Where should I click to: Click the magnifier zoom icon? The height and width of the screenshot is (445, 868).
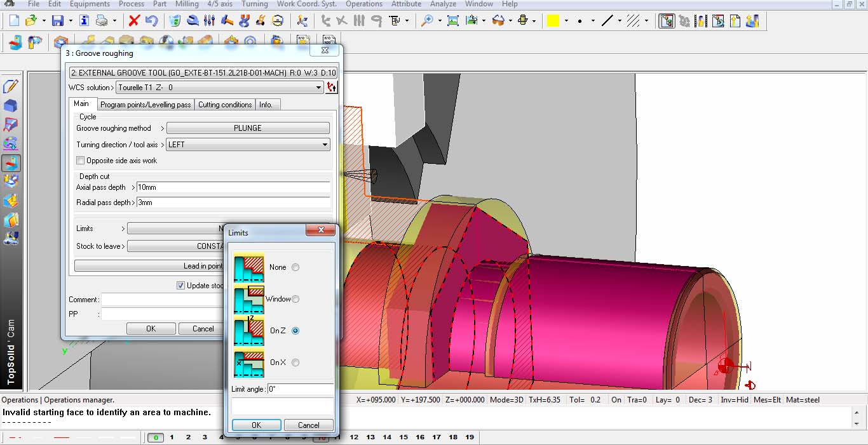click(x=427, y=21)
